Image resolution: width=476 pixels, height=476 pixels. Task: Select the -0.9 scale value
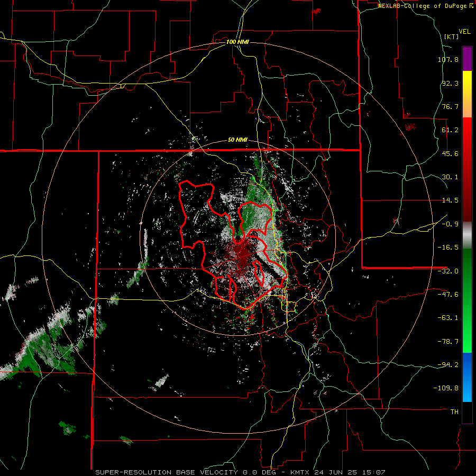pyautogui.click(x=450, y=224)
